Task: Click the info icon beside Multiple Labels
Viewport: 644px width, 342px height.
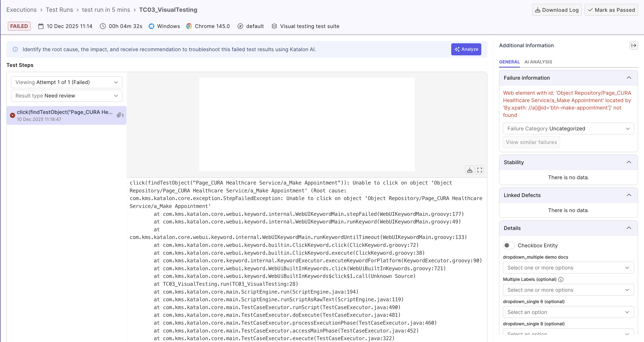Action: [561, 279]
